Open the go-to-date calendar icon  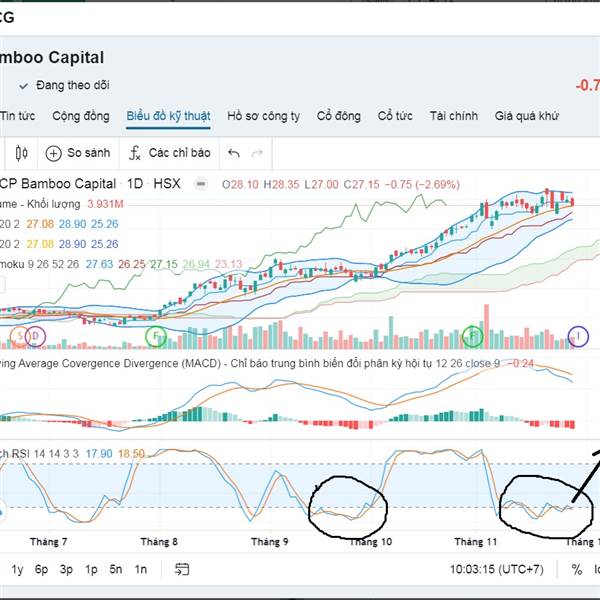click(x=182, y=569)
